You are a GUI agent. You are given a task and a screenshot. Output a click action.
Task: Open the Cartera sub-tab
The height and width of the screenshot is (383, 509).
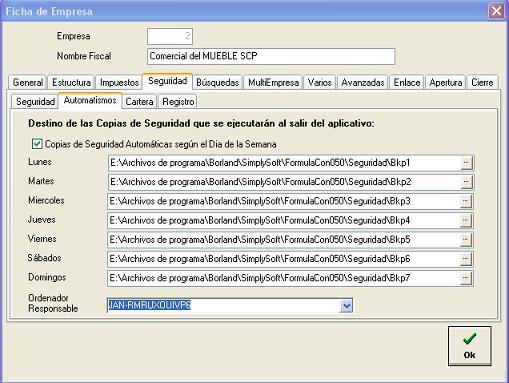[139, 102]
